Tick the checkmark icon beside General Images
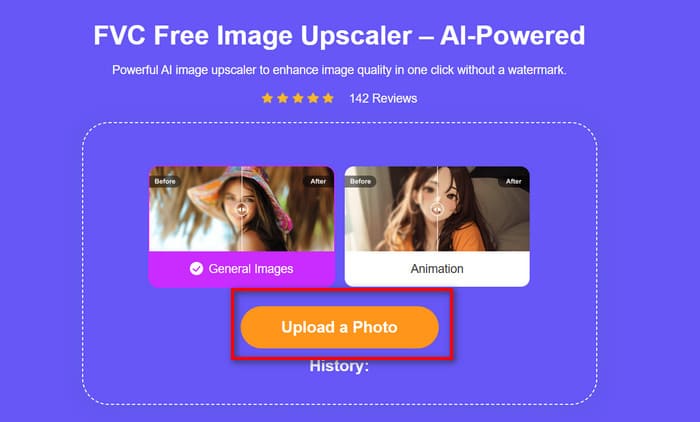 click(196, 268)
